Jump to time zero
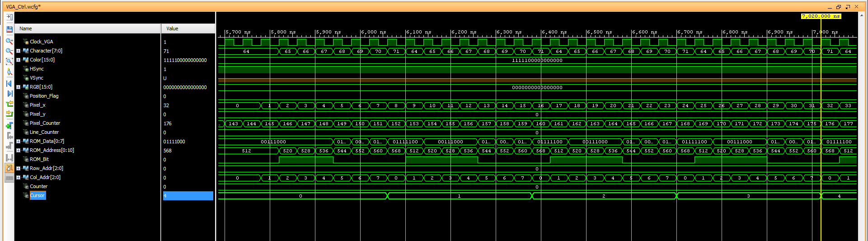The height and width of the screenshot is (241, 868). pyautogui.click(x=9, y=84)
